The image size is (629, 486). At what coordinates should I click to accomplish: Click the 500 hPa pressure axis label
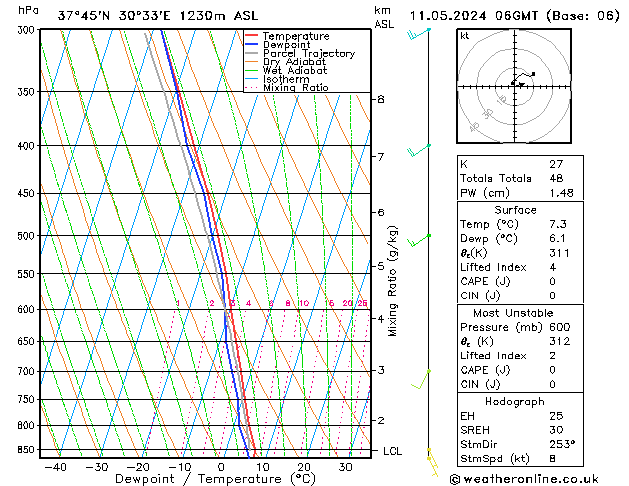tap(28, 236)
